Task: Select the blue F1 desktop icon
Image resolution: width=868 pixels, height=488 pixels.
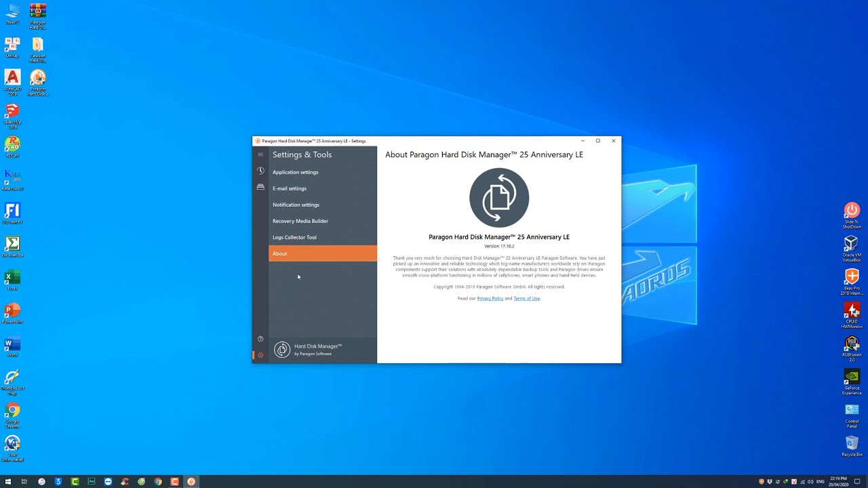Action: click(x=12, y=213)
